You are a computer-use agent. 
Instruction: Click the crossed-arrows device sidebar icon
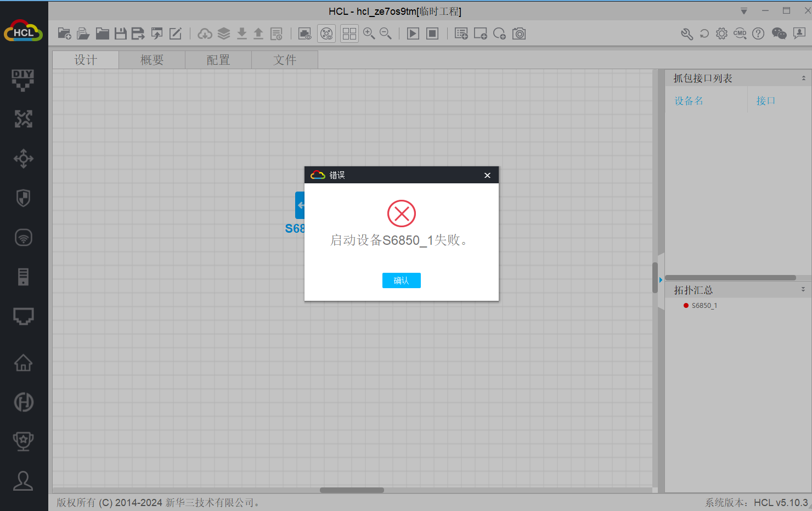coord(23,119)
